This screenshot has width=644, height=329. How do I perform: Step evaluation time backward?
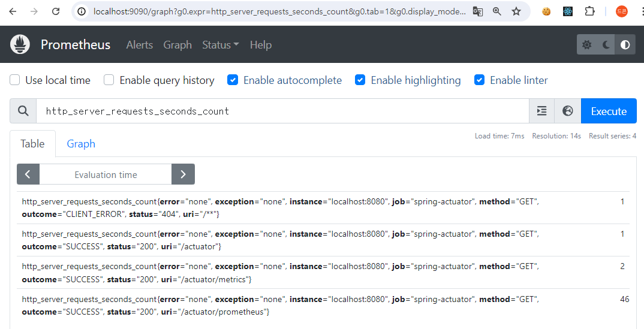[28, 174]
